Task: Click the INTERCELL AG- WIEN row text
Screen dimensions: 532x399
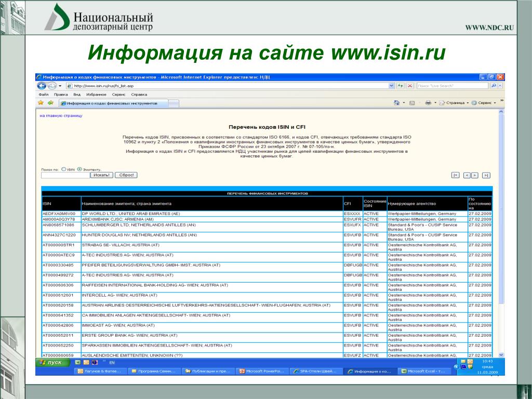Action: (x=119, y=295)
